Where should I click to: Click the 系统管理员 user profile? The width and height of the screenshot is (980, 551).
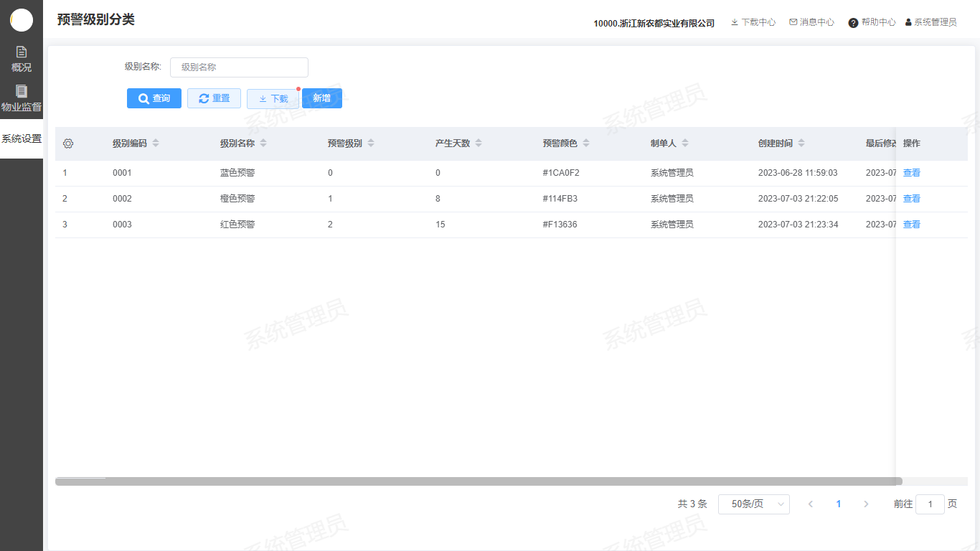[x=930, y=22]
